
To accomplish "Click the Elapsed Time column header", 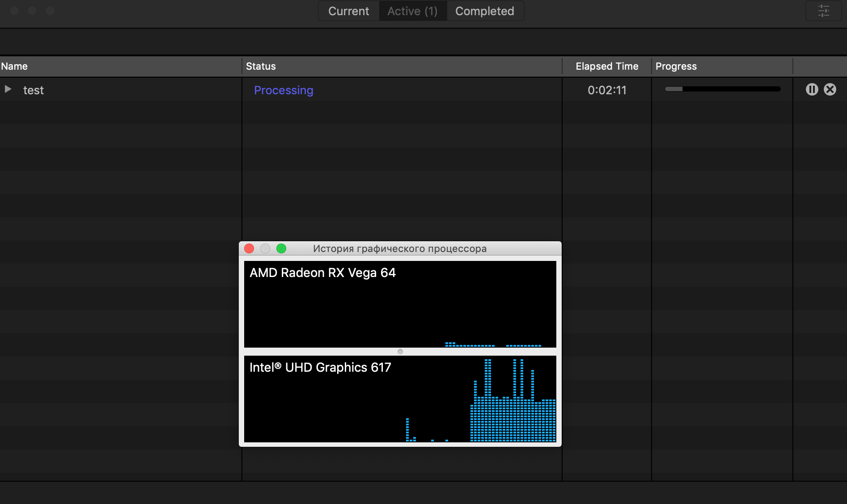I will tap(606, 66).
